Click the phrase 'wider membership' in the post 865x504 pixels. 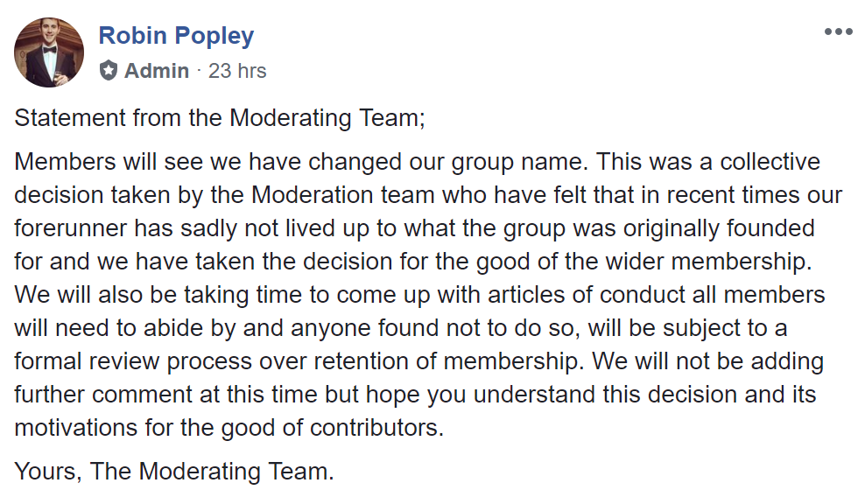coord(708,262)
